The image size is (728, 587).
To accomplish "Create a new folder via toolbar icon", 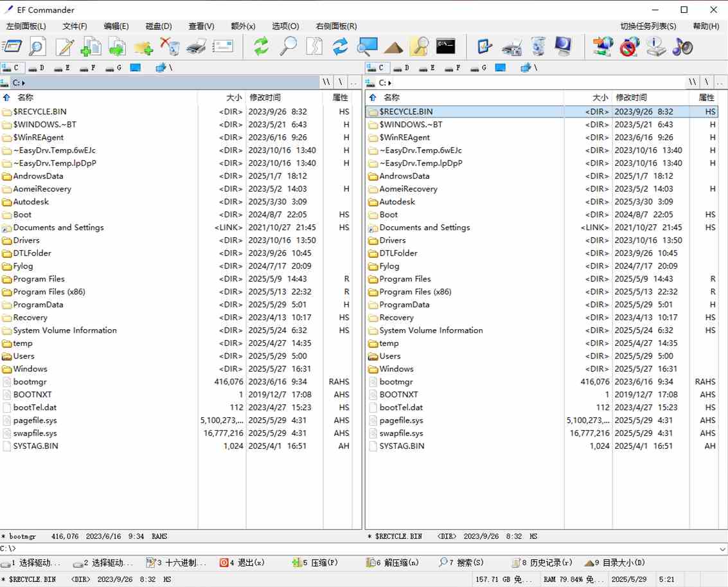I will pyautogui.click(x=143, y=47).
